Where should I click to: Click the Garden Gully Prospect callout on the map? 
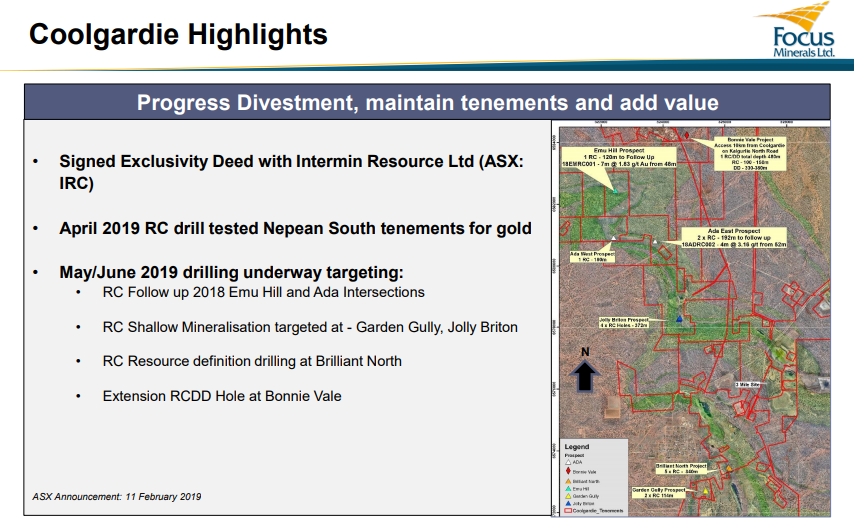(x=658, y=493)
